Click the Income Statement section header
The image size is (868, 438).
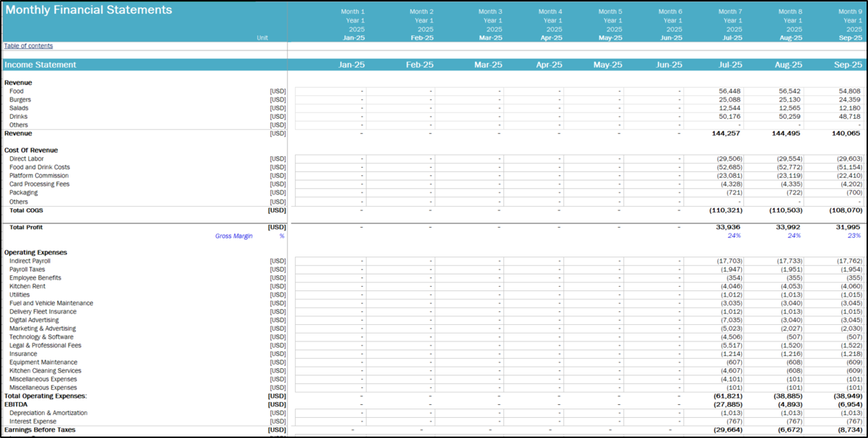(40, 65)
